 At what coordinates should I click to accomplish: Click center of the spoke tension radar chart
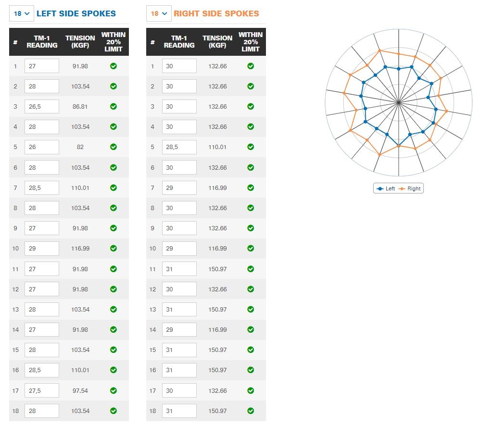[x=399, y=102]
